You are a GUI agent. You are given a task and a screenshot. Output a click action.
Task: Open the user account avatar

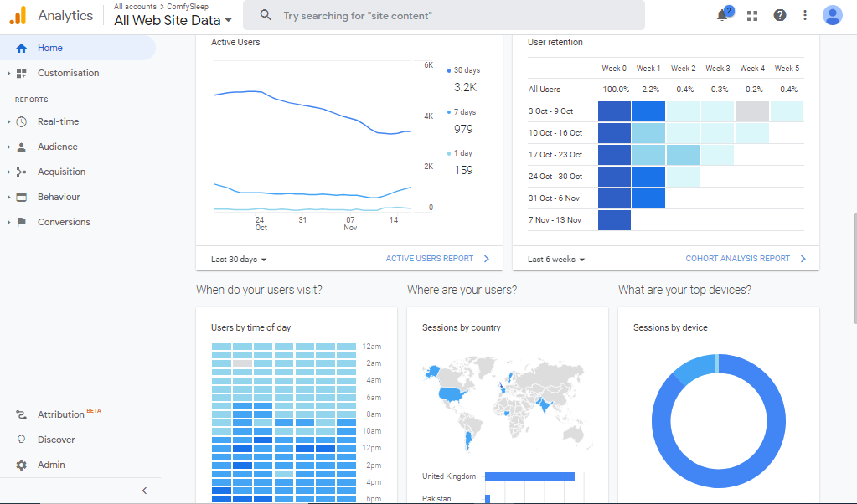coord(832,15)
